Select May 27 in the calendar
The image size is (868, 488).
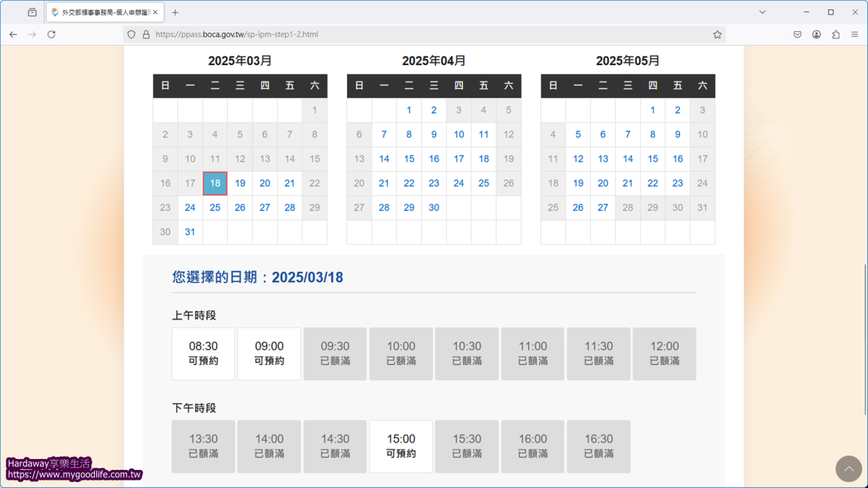(x=603, y=207)
